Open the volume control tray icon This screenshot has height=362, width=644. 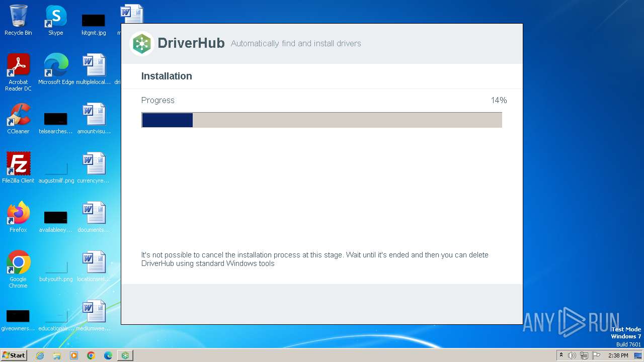pos(572,355)
